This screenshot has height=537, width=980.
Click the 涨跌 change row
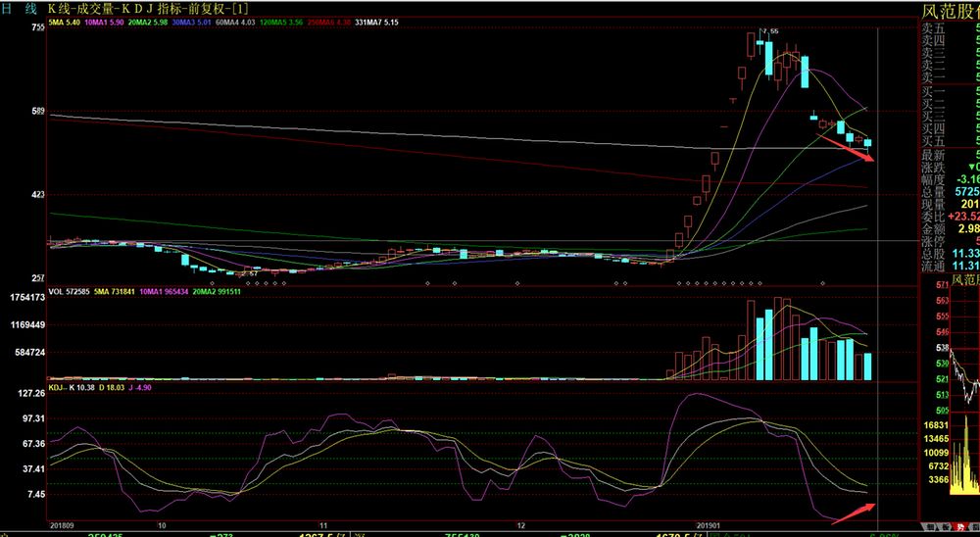click(951, 169)
